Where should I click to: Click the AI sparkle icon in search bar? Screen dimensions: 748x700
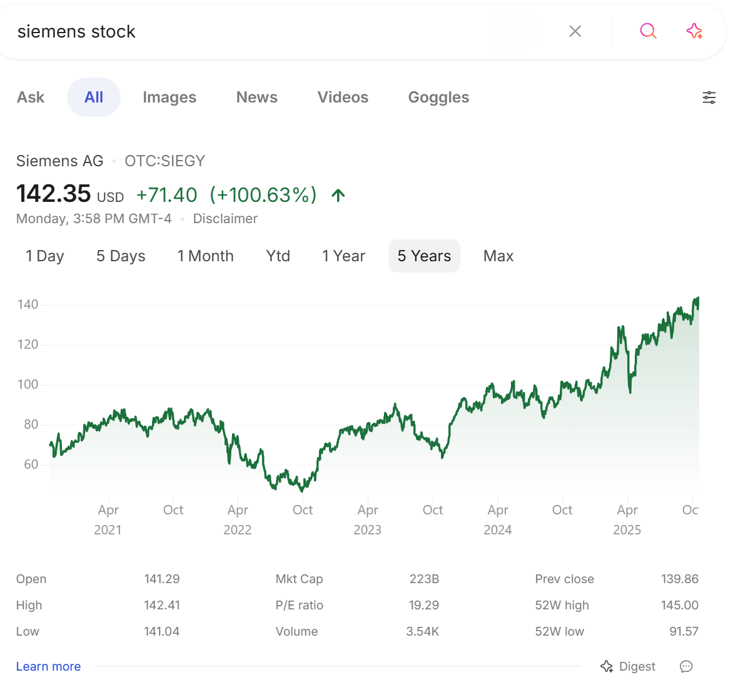pos(694,31)
